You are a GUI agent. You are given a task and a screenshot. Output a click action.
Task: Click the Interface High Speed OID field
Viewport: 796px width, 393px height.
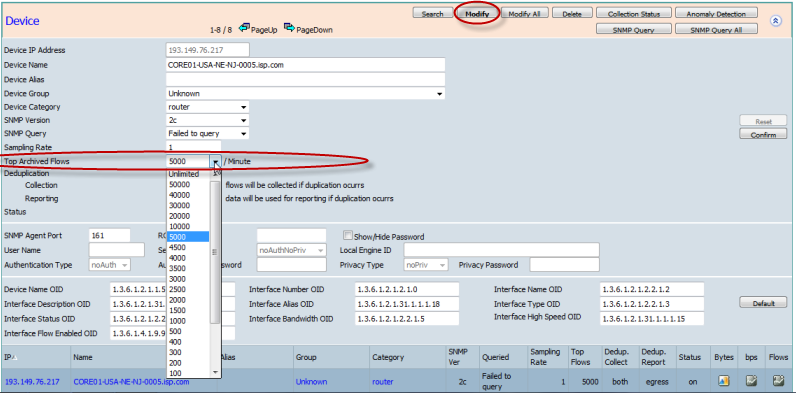[x=652, y=318]
